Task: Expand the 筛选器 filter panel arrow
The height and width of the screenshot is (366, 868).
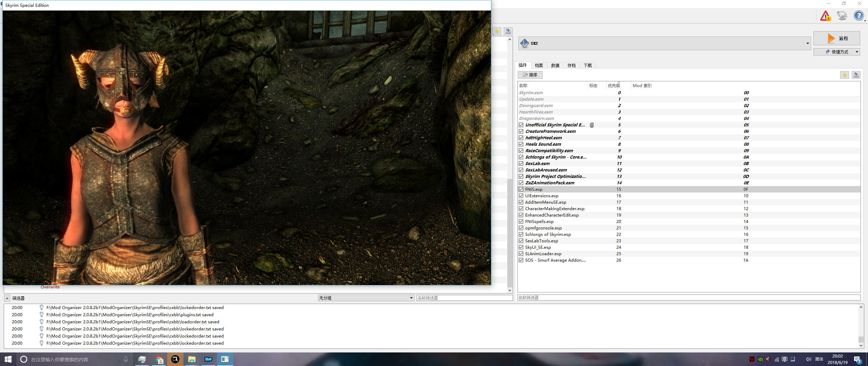Action: pos(7,298)
